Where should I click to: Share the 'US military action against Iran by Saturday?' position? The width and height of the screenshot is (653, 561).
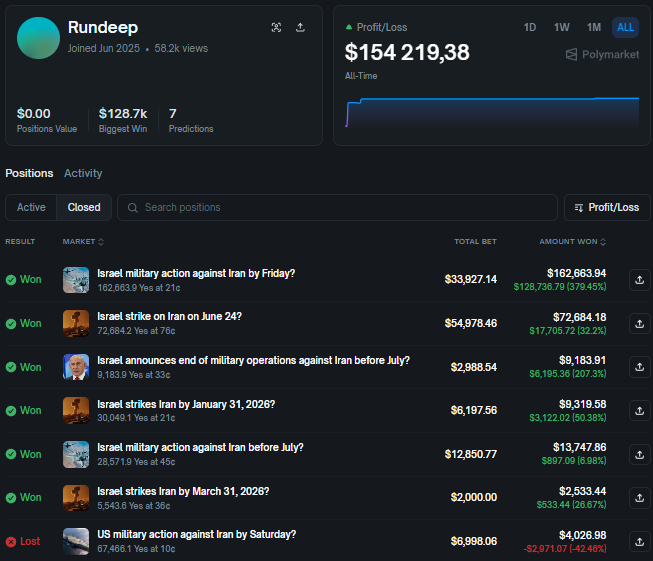(640, 541)
